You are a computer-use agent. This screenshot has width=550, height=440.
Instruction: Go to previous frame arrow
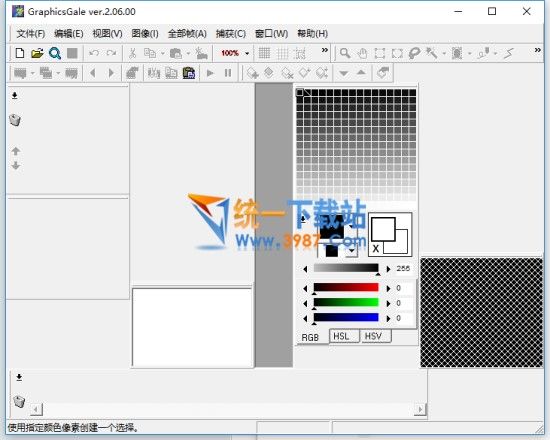coord(93,73)
